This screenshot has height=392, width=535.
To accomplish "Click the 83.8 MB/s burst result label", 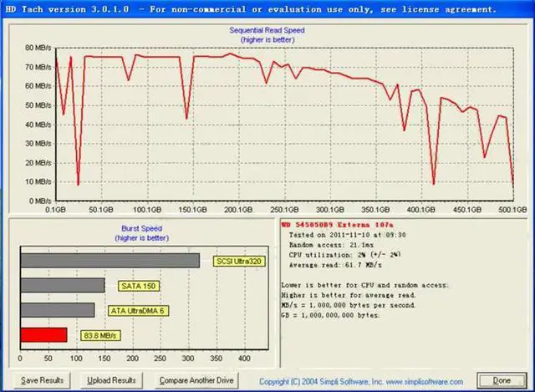I will tap(99, 336).
